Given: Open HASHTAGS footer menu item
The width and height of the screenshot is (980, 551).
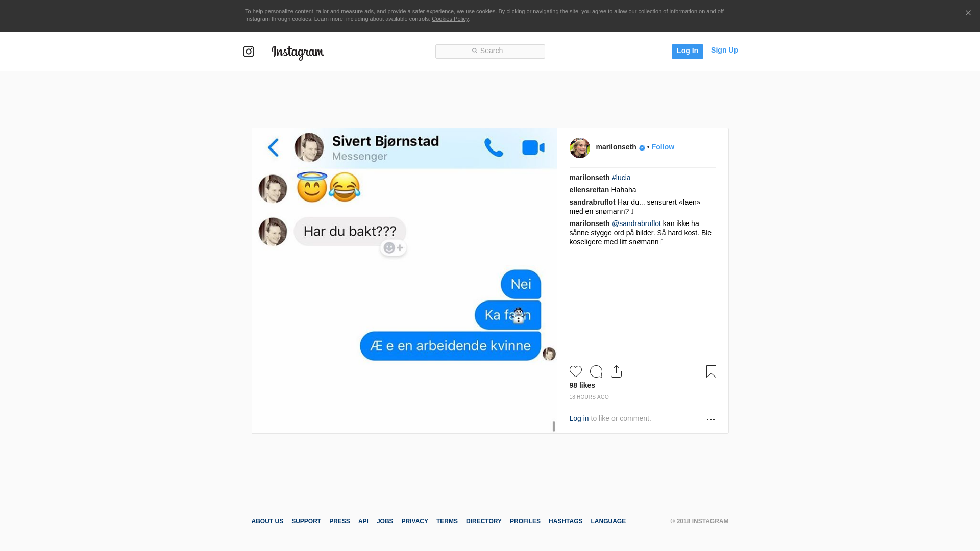Looking at the screenshot, I should pyautogui.click(x=566, y=521).
